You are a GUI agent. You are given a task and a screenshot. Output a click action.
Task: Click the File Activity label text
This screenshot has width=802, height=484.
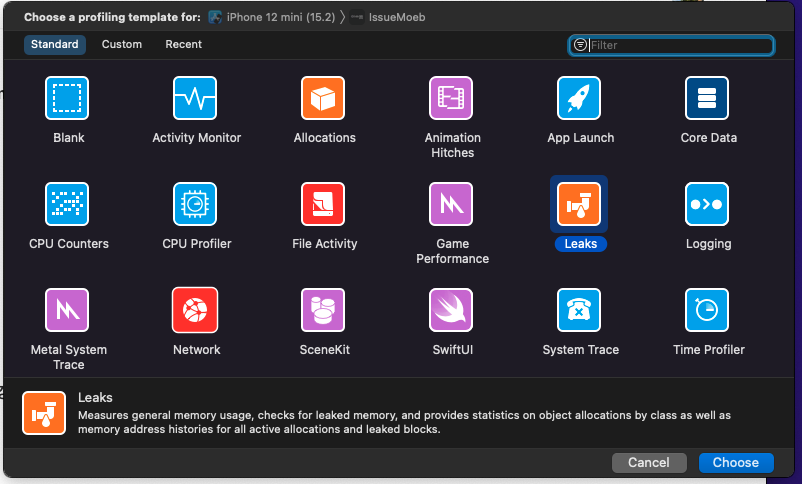pos(324,244)
